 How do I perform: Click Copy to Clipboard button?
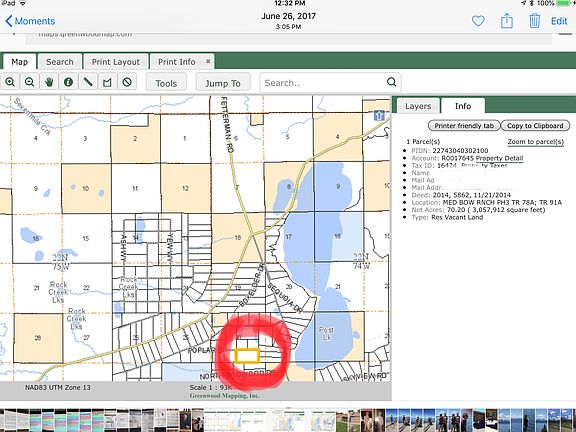pos(535,126)
